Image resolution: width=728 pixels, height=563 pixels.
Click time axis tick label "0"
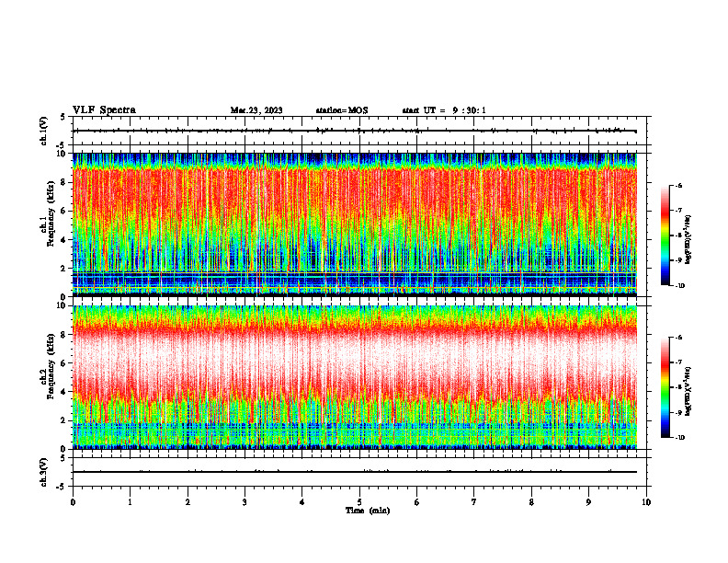click(x=73, y=502)
